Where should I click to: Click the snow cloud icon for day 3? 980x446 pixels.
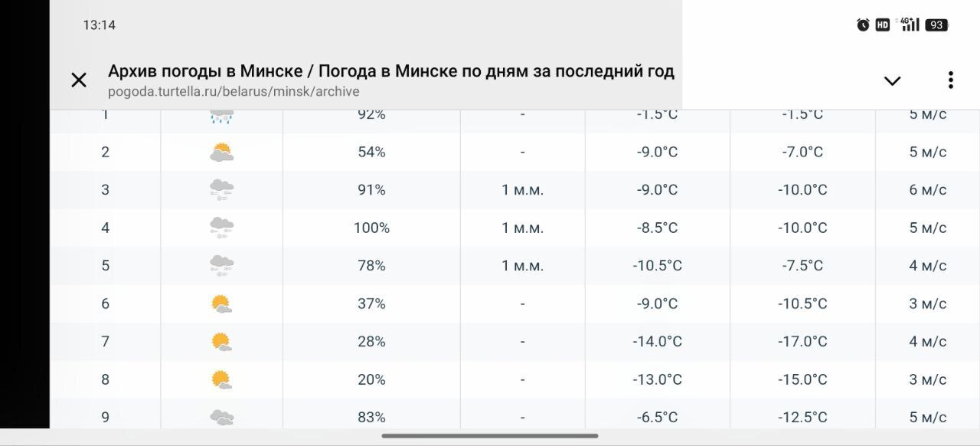(221, 189)
